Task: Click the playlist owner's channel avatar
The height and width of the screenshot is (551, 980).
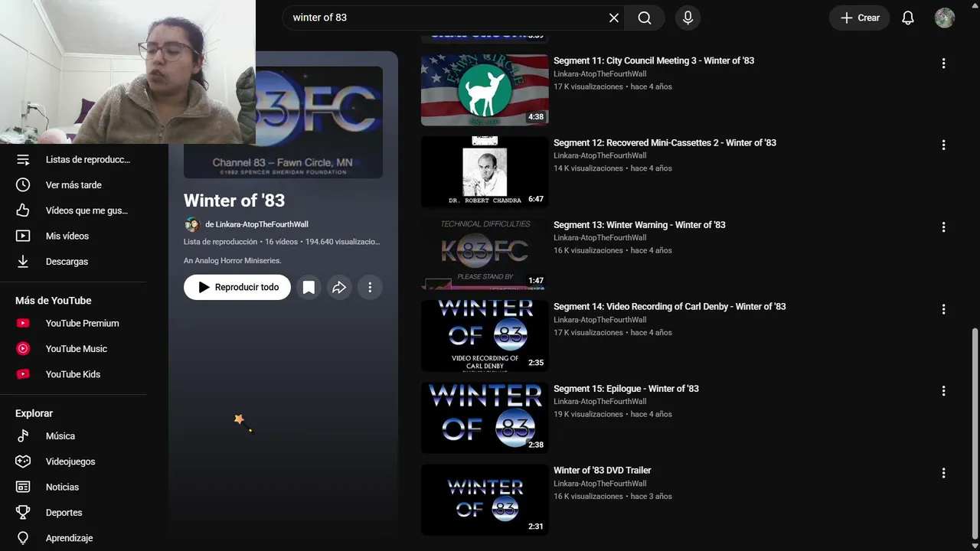Action: pyautogui.click(x=192, y=224)
